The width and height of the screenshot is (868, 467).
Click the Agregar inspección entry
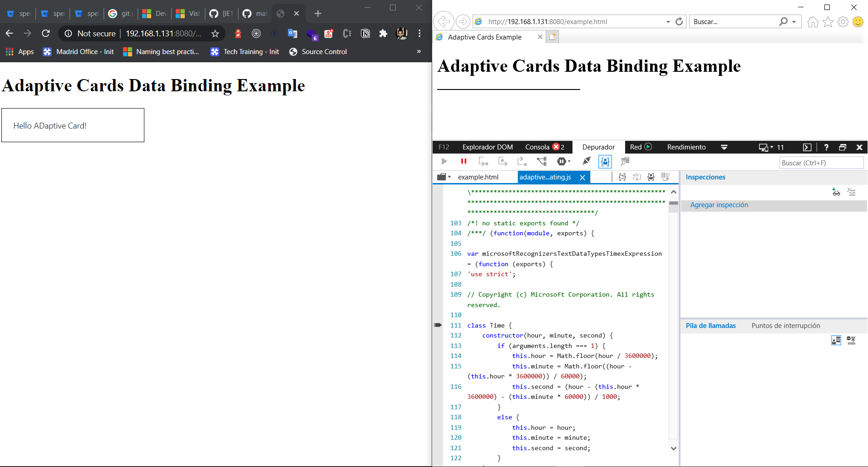tap(719, 204)
